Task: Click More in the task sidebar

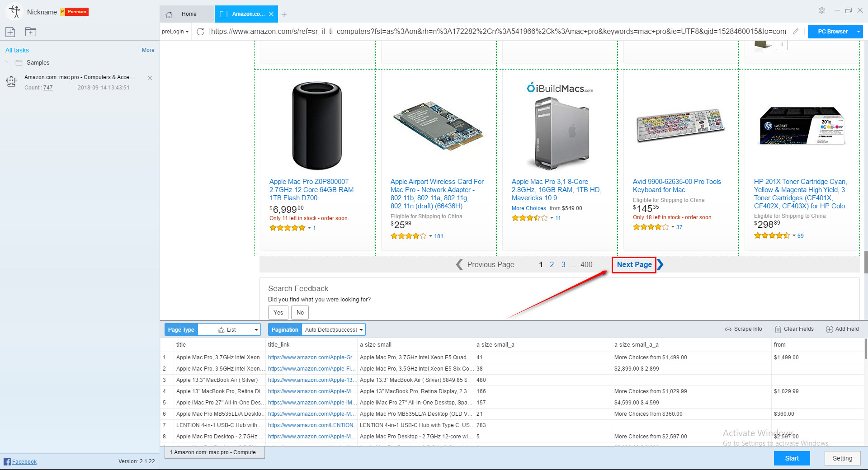Action: click(x=148, y=50)
